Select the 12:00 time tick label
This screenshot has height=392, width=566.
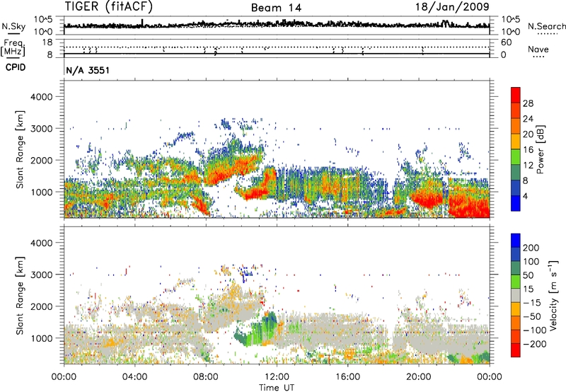point(277,377)
